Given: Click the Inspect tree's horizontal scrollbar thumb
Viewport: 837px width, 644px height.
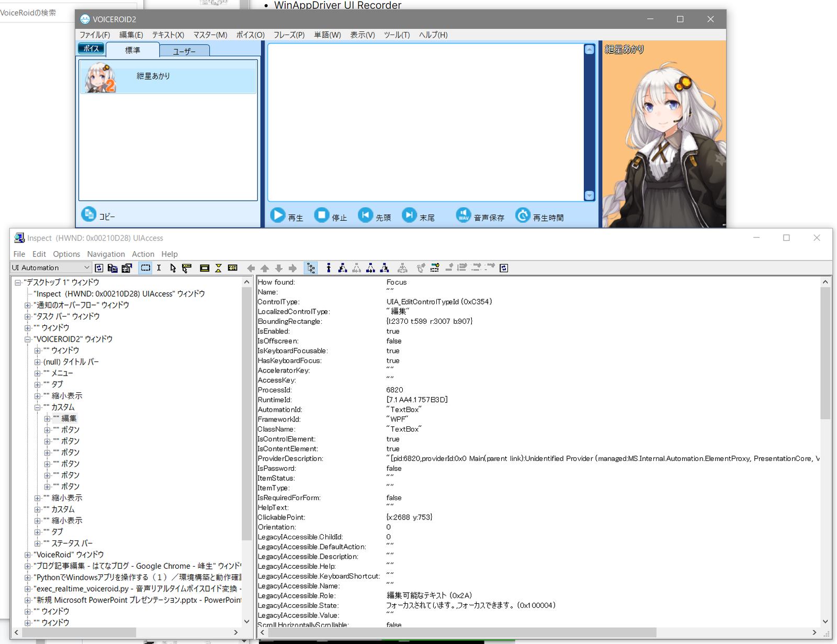Looking at the screenshot, I should [79, 632].
